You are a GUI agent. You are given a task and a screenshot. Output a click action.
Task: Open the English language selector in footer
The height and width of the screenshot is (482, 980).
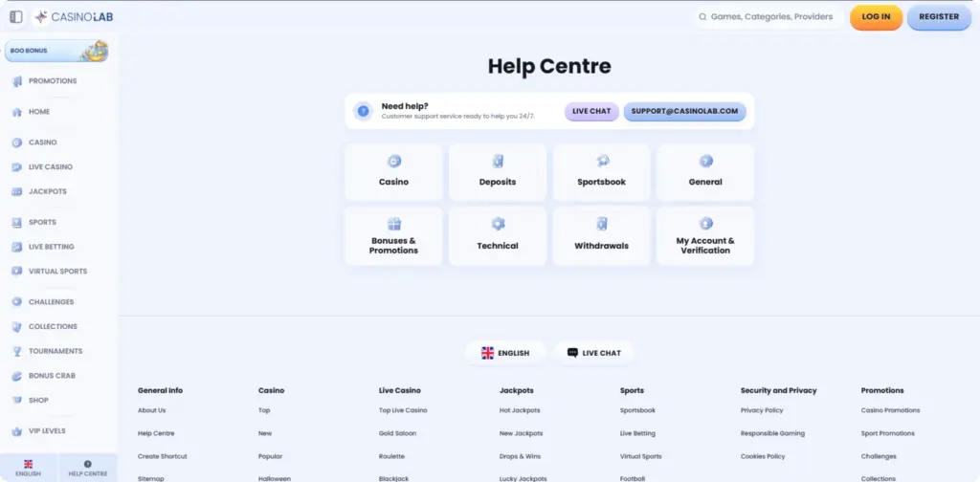point(505,353)
